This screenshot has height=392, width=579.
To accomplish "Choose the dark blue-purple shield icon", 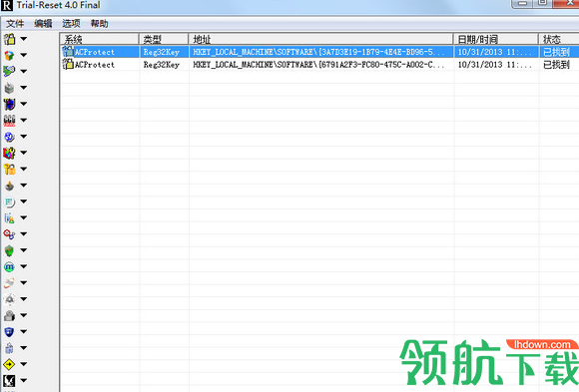I will point(9,104).
